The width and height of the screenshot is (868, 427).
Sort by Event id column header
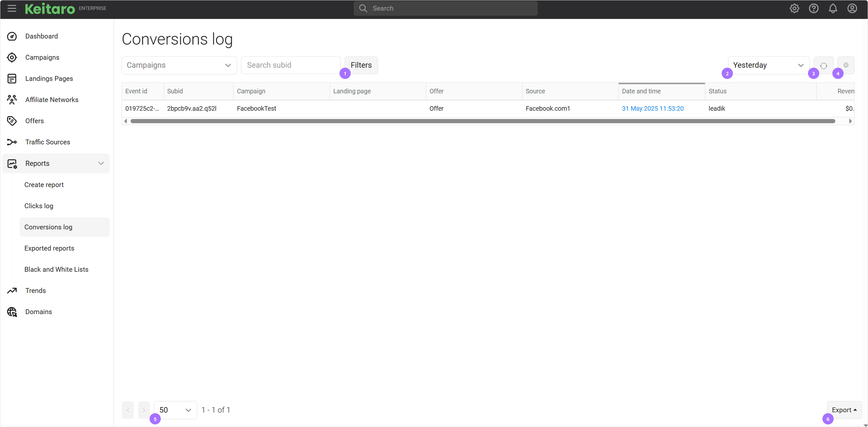pos(142,91)
